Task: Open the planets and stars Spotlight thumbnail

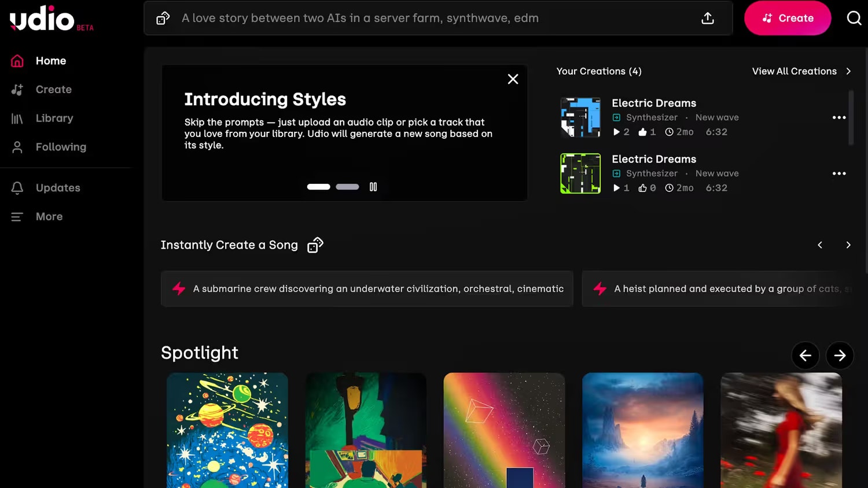Action: 227,430
